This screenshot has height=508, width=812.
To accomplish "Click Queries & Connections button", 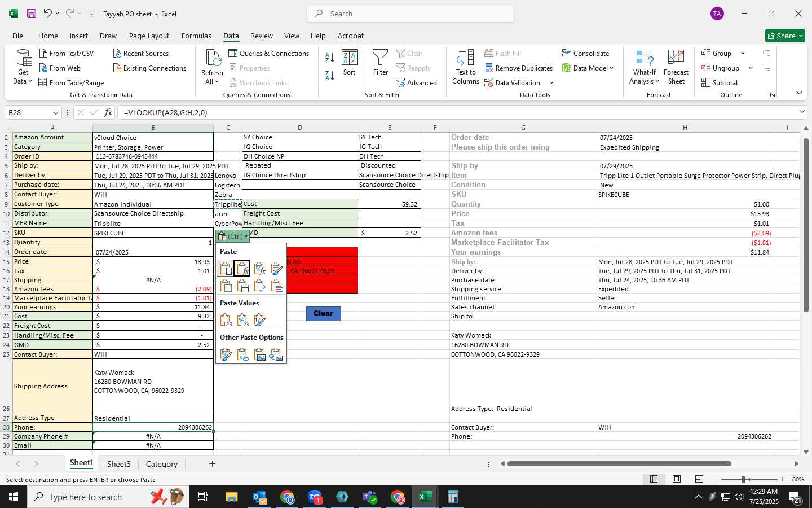I will point(269,54).
